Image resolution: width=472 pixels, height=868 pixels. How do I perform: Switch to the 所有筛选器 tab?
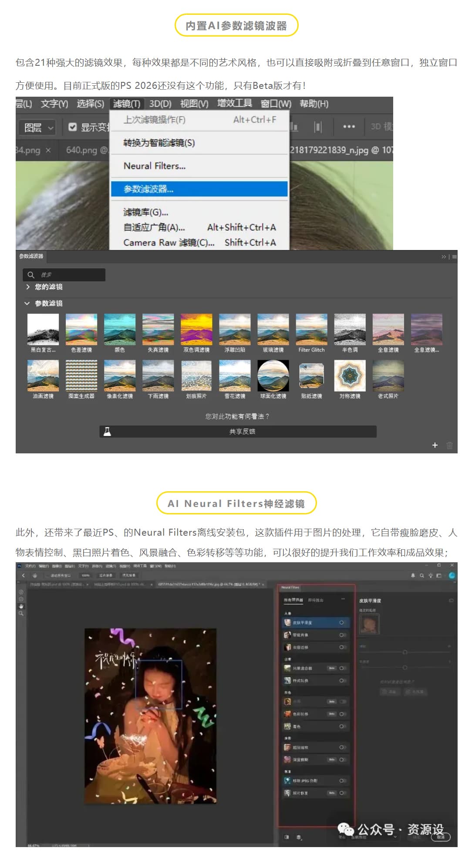293,600
